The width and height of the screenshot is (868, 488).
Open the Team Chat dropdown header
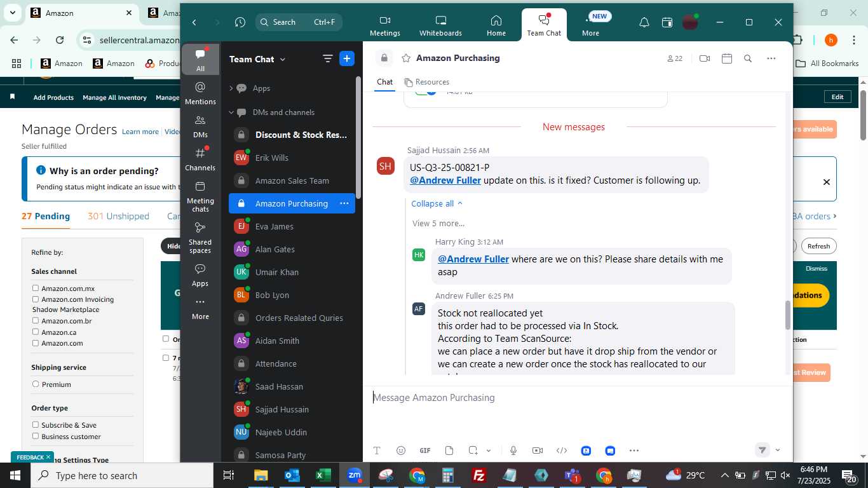tap(257, 59)
